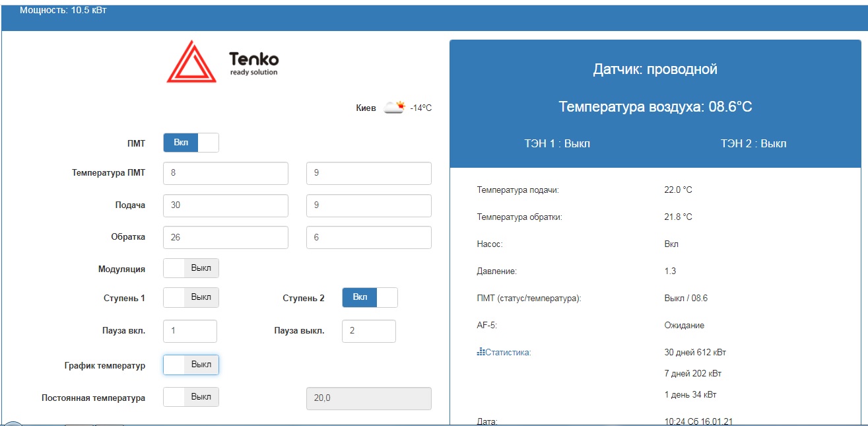
Task: Turn on Ступень 1 switch
Action: tap(191, 297)
